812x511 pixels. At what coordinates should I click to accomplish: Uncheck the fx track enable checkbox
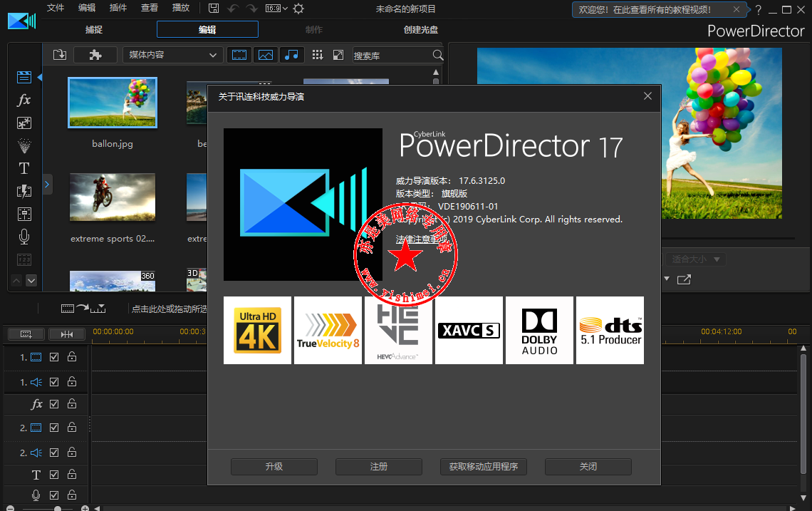coord(54,404)
